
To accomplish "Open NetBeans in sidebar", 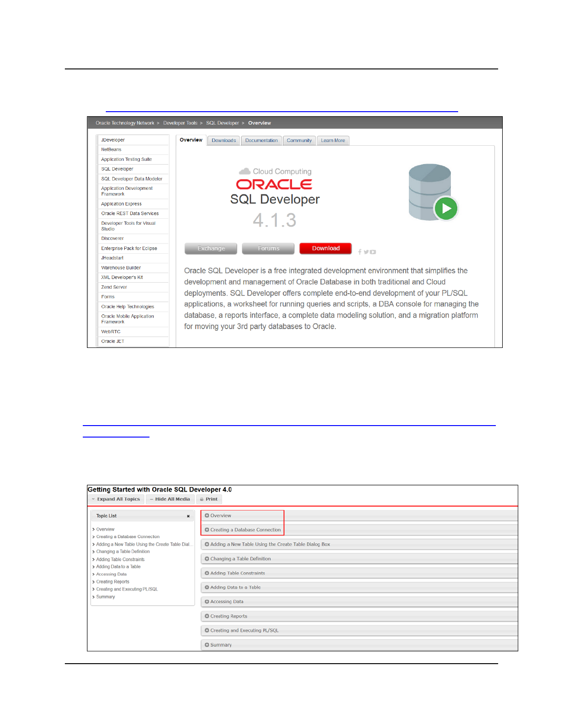I will [x=133, y=150].
